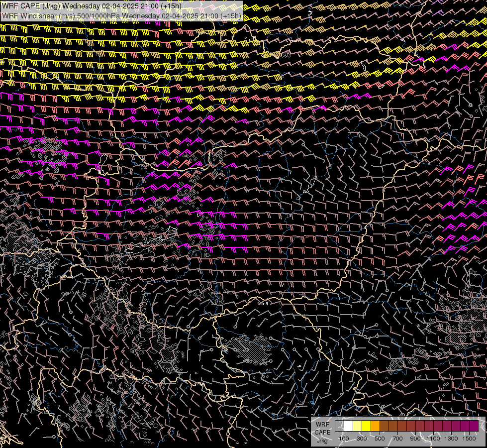
Task: Select the grey below-100 legend swatch
Action: [x=339, y=426]
